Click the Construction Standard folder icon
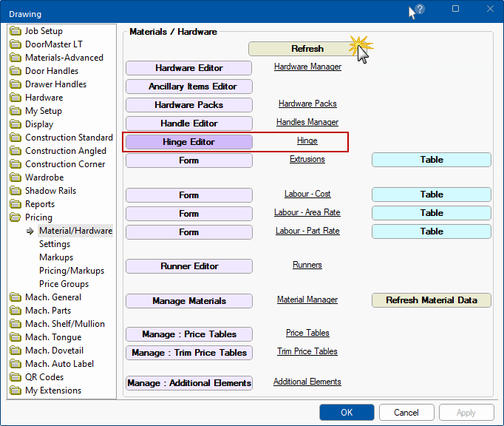The height and width of the screenshot is (426, 504). [x=15, y=138]
